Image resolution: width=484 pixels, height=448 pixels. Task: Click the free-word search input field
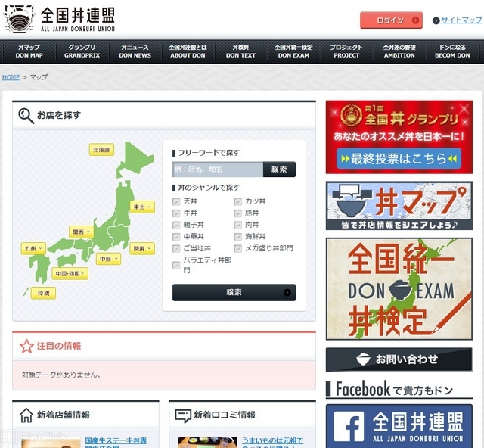tap(218, 170)
